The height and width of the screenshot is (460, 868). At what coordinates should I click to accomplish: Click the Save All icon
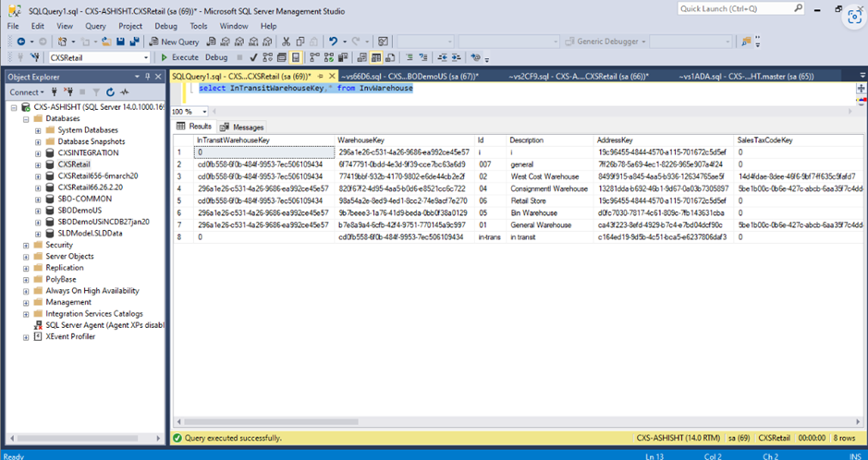pyautogui.click(x=135, y=42)
